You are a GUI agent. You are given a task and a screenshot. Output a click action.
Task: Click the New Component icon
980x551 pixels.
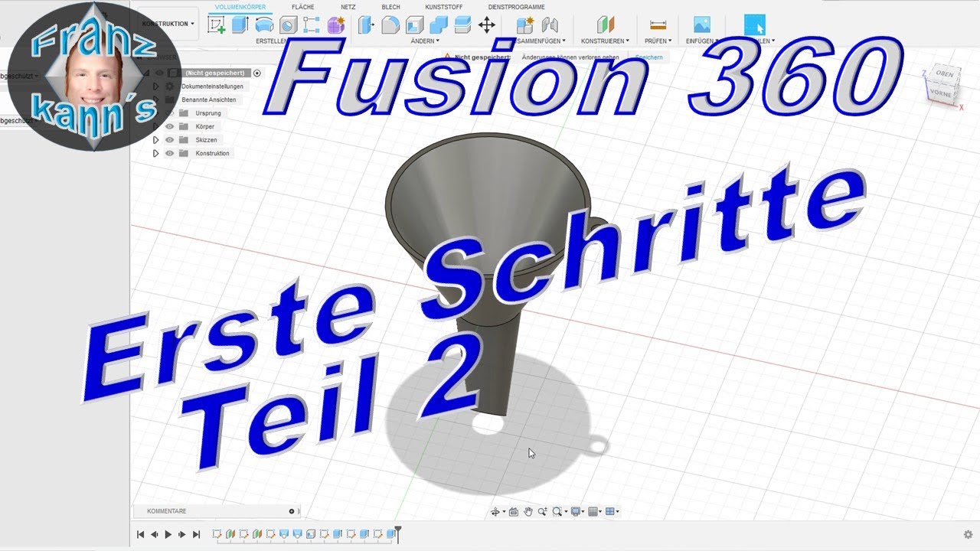pos(525,24)
